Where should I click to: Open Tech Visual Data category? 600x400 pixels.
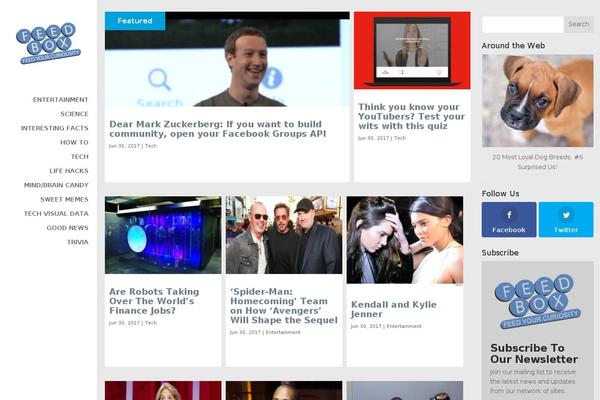(56, 213)
